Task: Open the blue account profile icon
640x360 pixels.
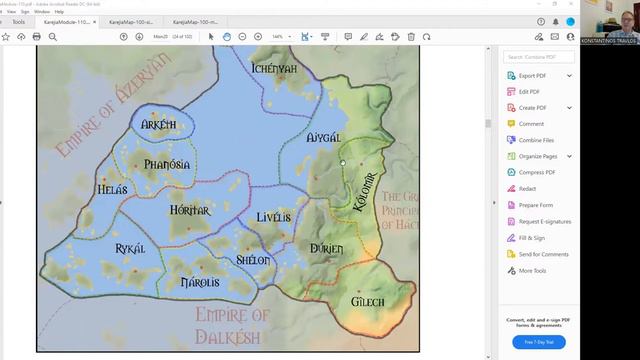Action: coord(571,22)
